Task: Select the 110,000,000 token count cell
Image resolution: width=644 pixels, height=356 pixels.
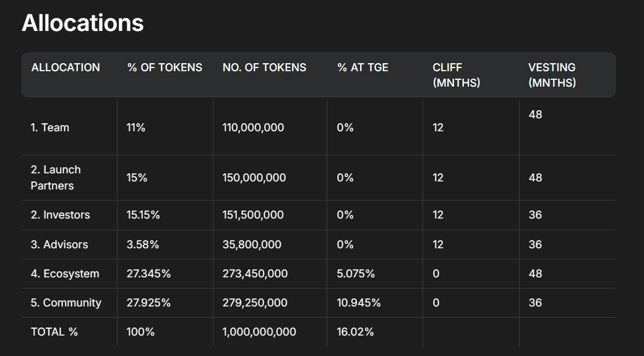Action: click(253, 128)
